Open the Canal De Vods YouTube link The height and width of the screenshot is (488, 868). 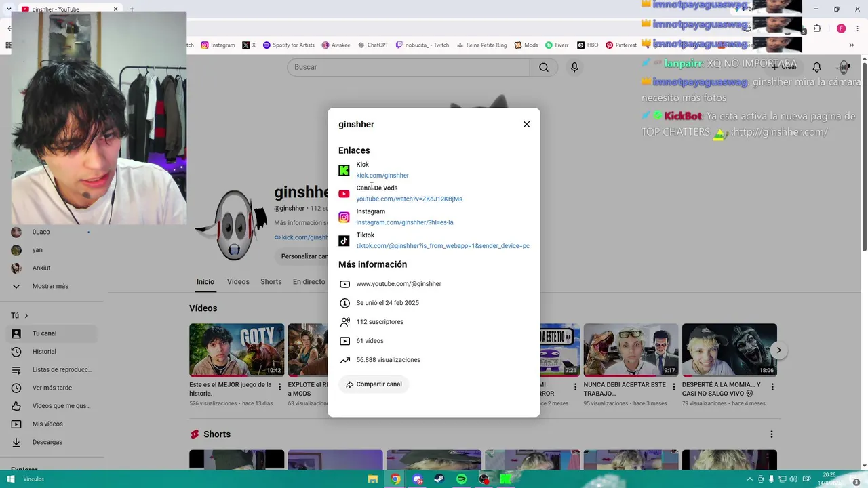[x=409, y=199]
